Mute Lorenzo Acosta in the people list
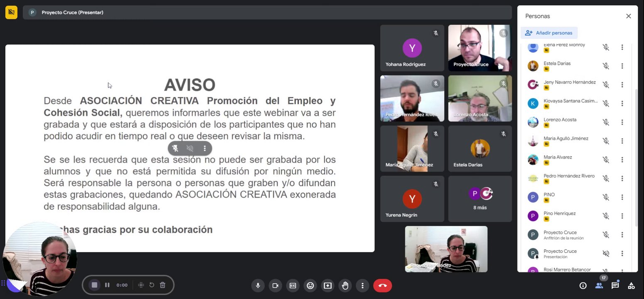 pyautogui.click(x=606, y=122)
